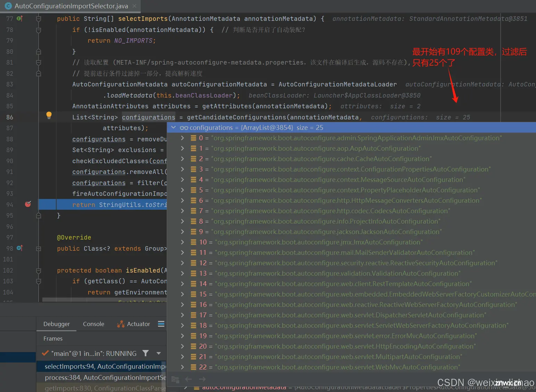Click the field icon of element 12

pos(193,263)
